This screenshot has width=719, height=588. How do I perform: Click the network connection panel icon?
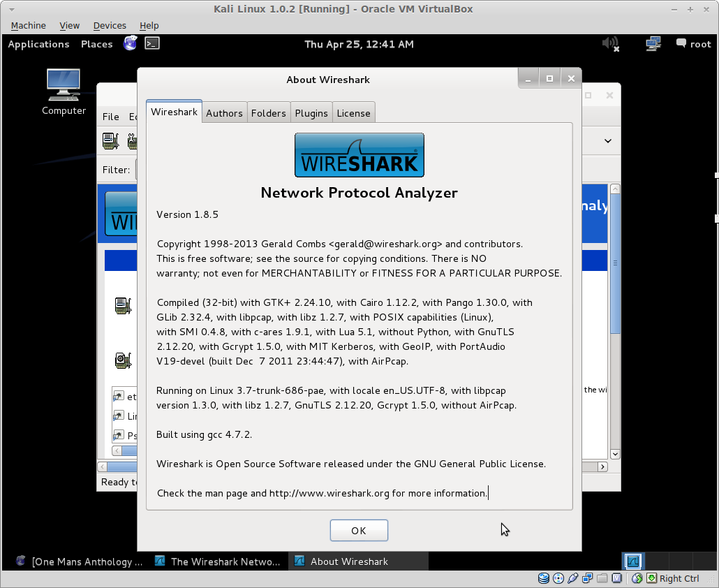[x=653, y=44]
